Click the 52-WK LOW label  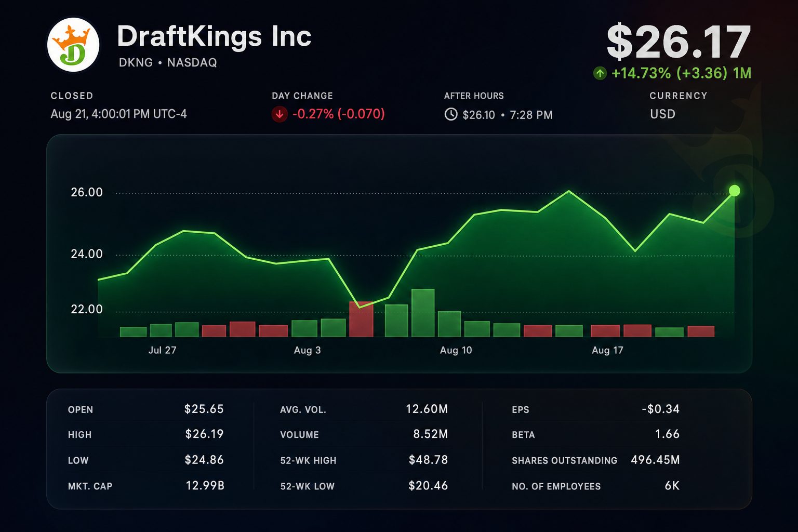[x=307, y=486]
